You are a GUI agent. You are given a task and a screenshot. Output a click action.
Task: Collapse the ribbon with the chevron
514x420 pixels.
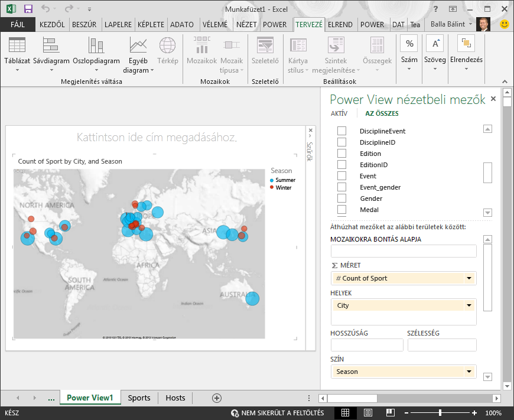click(x=505, y=82)
